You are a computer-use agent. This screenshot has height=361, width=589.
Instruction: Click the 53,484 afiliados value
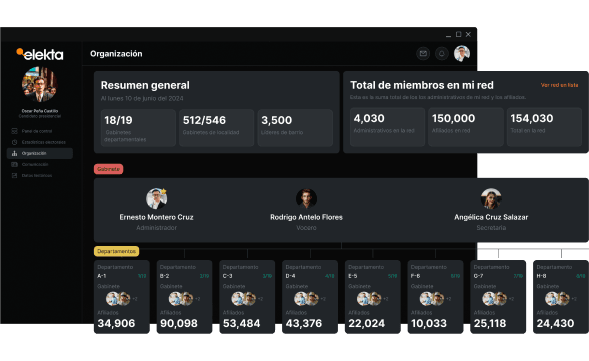pos(242,323)
